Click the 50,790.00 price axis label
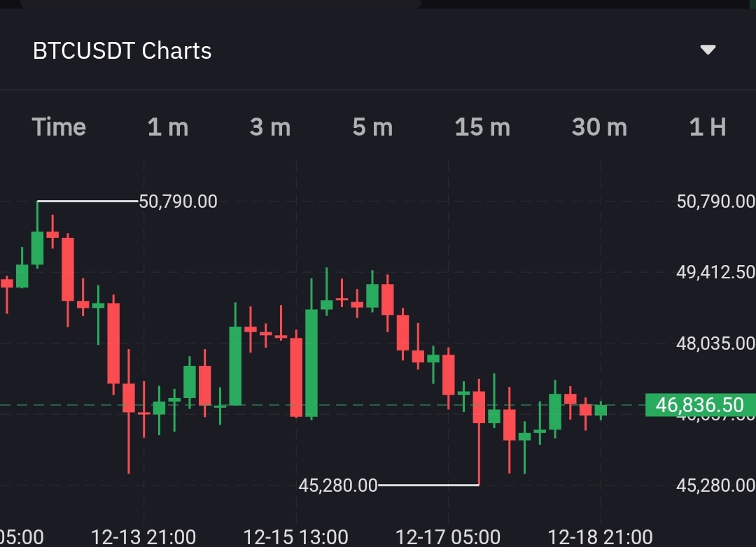756x547 pixels. point(715,201)
